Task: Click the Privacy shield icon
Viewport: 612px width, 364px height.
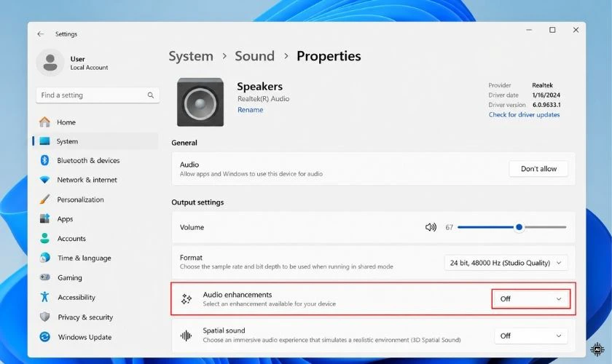Action: pos(45,317)
